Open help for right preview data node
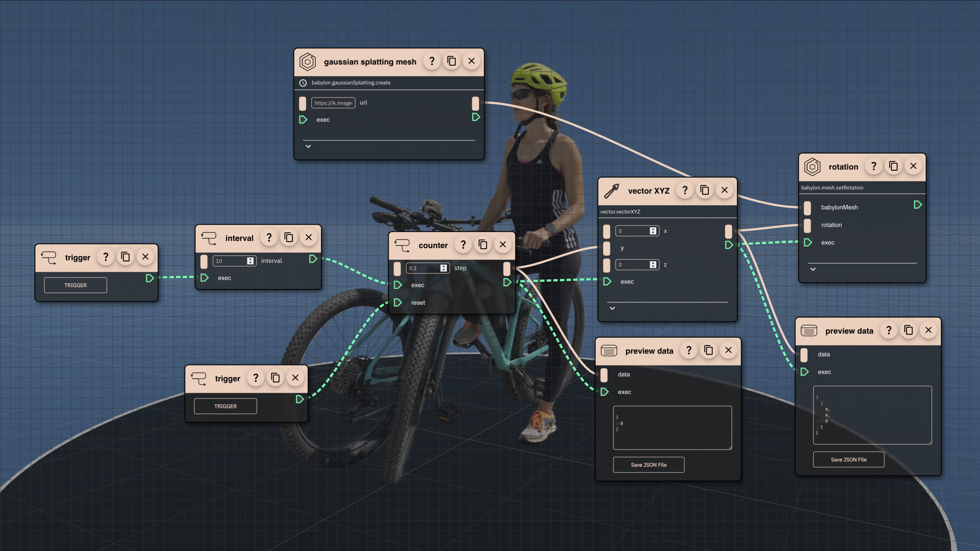The height and width of the screenshot is (551, 980). coord(889,330)
